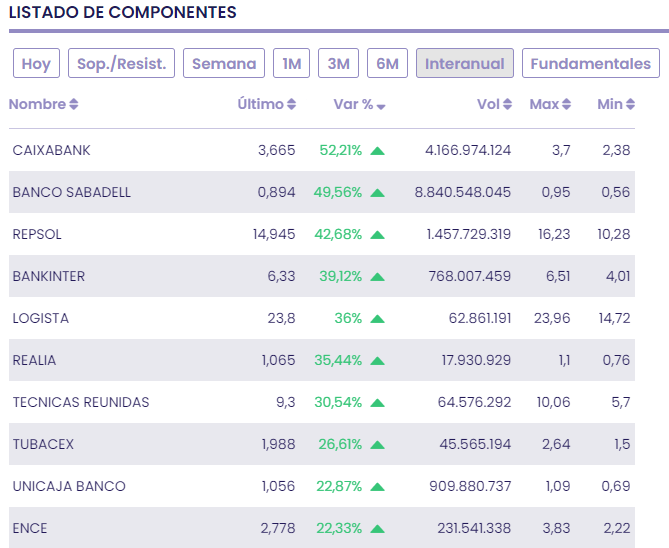This screenshot has height=548, width=669.
Task: Sort by Vol column sort icon
Action: point(508,104)
